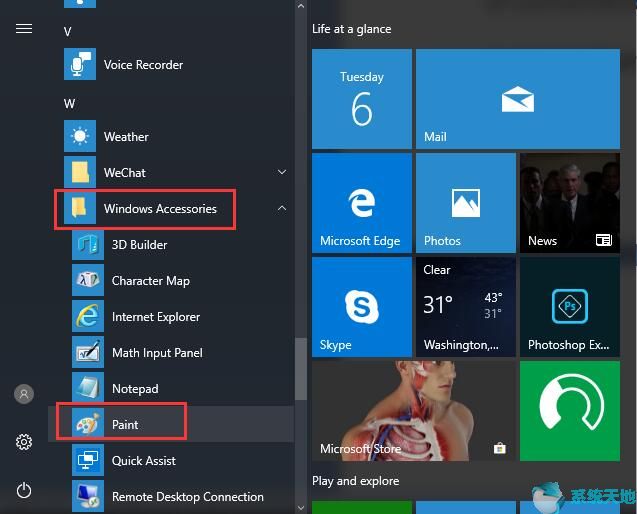Open Character Map icon
Image resolution: width=637 pixels, height=514 pixels.
tap(88, 280)
